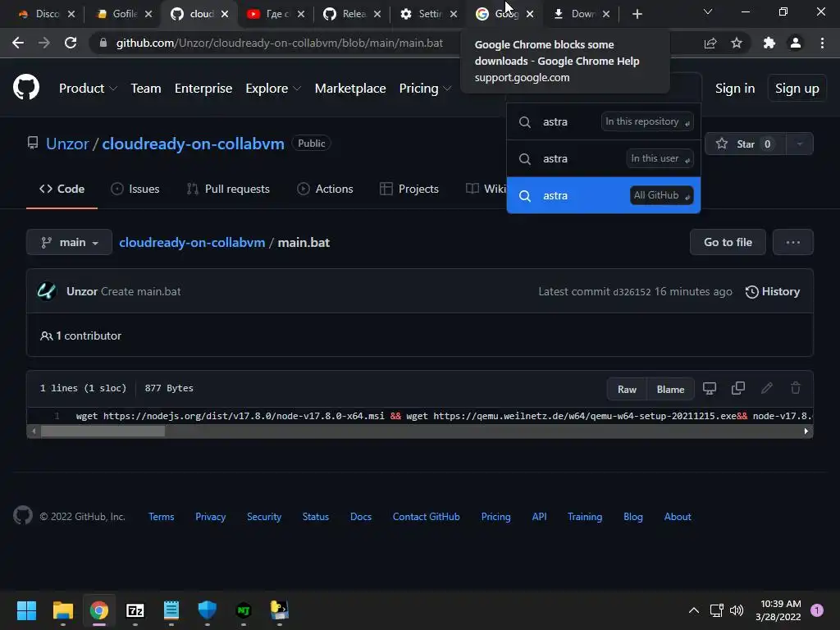Open the Contact GitHub footer link
Screen dimensions: 840x630
click(x=426, y=517)
